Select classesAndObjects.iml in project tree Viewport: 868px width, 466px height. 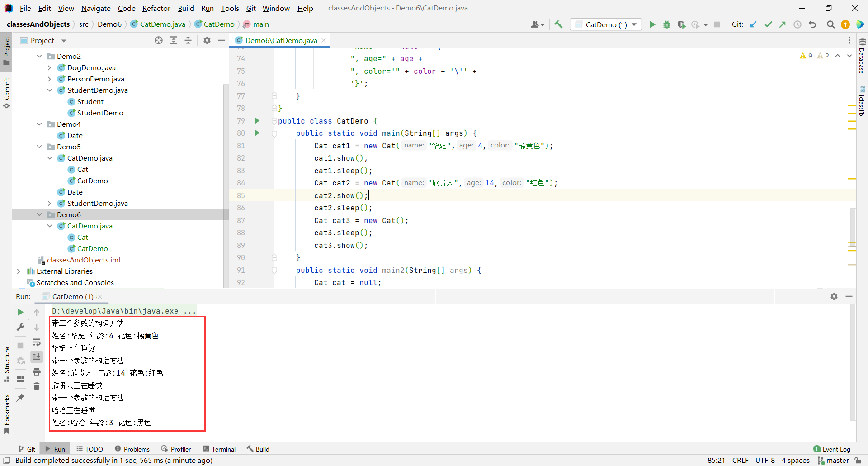[x=83, y=260]
